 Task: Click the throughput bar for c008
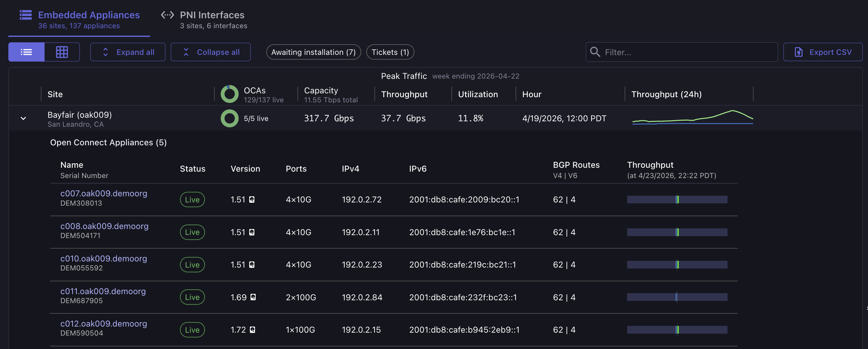pyautogui.click(x=677, y=232)
